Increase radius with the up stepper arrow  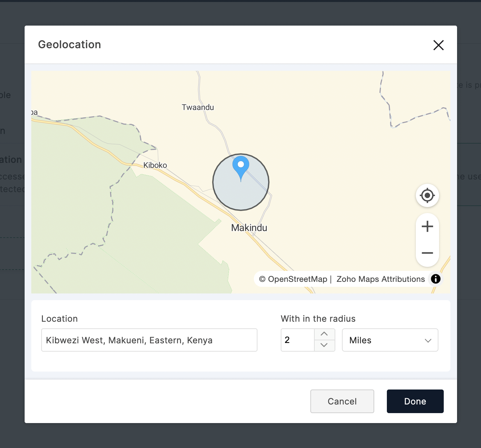[324, 334]
